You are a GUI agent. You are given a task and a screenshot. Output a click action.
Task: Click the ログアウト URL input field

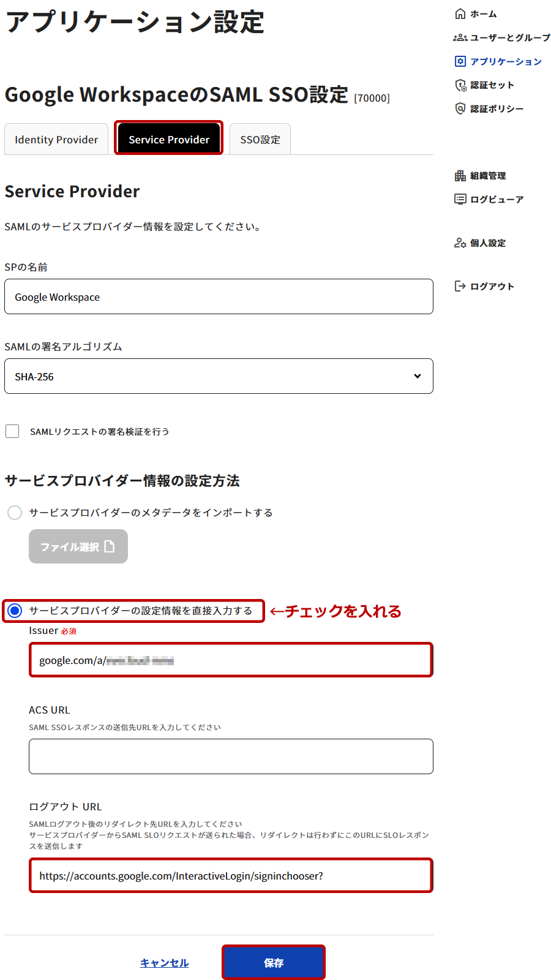point(231,876)
